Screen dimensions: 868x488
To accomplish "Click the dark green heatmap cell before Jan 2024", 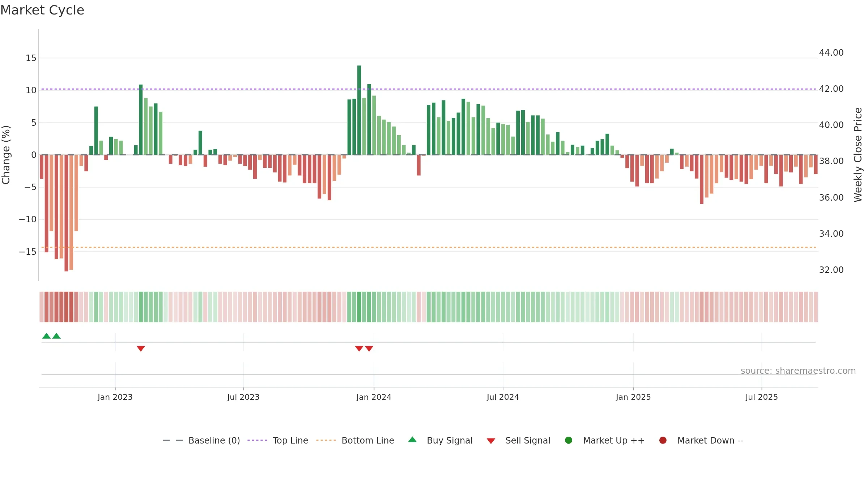I will [359, 307].
